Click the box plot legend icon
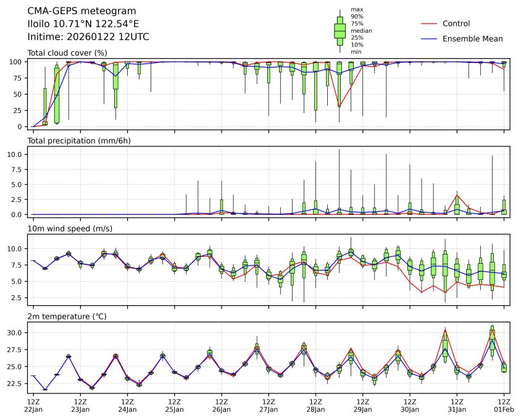Screen dimensions: 521x420 [340, 30]
